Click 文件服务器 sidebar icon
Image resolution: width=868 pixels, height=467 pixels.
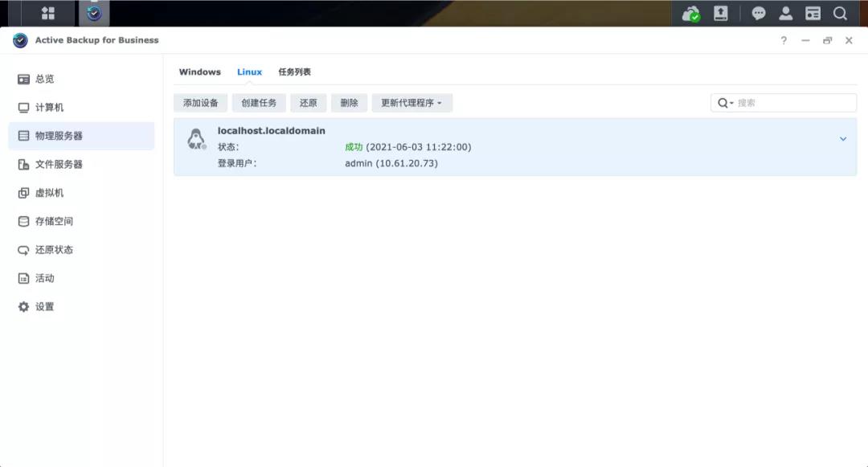(x=23, y=164)
